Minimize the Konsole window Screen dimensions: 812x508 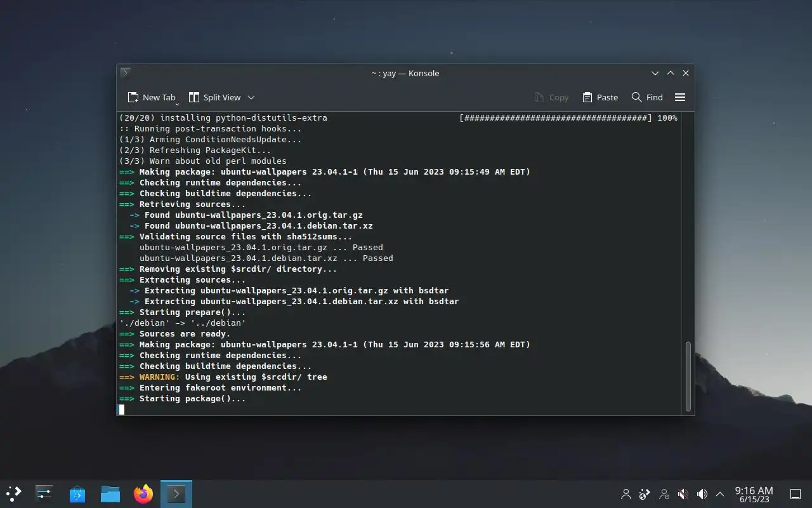pyautogui.click(x=655, y=73)
